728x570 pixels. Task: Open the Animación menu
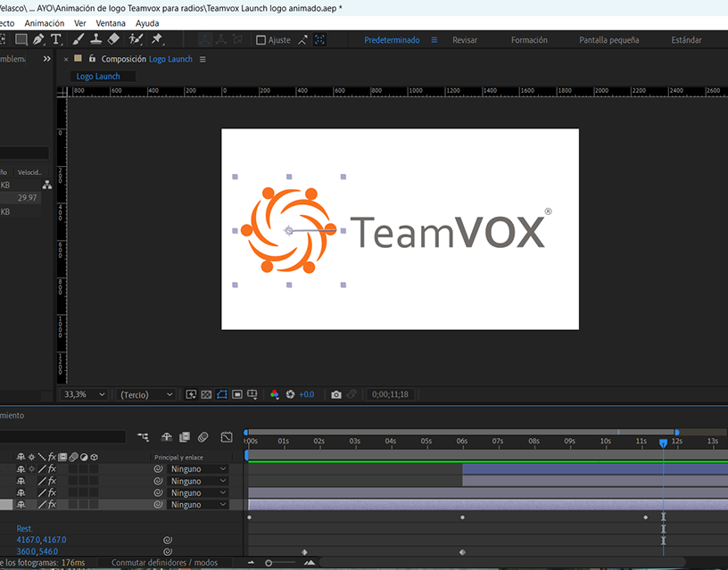coord(45,23)
